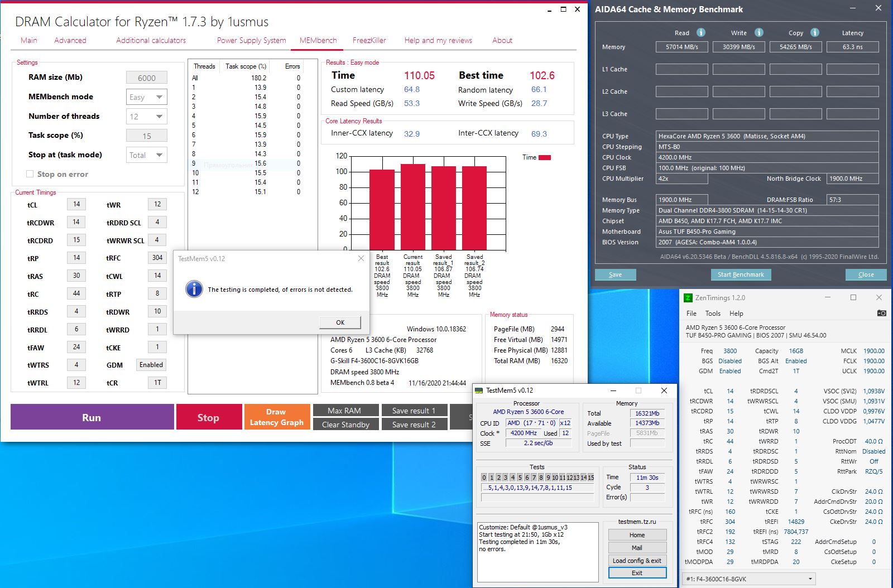Click OK in the TestMem5 dialog
This screenshot has height=588, width=893.
(340, 322)
